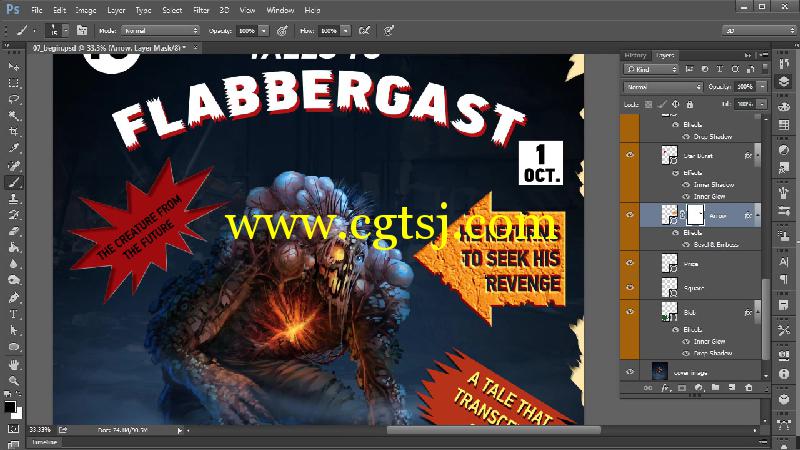Viewport: 800px width, 450px height.
Task: Click the brush Flow value field
Action: [x=329, y=31]
